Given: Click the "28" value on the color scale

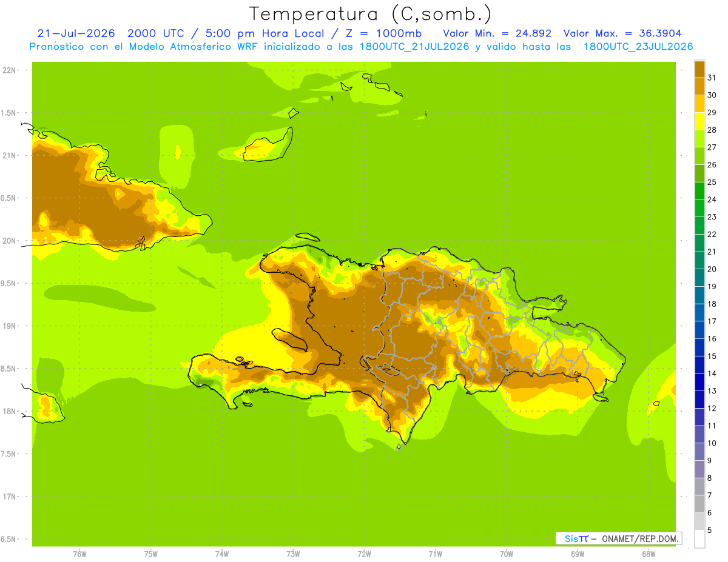Looking at the screenshot, I should point(712,130).
